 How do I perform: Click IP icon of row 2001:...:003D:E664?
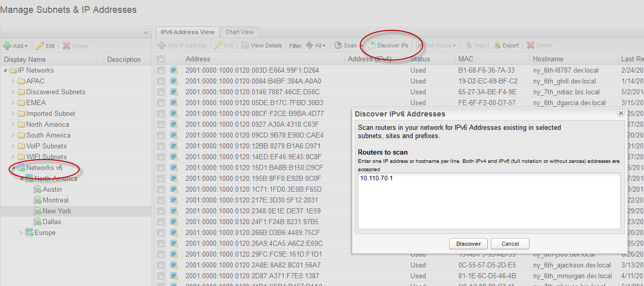click(174, 70)
